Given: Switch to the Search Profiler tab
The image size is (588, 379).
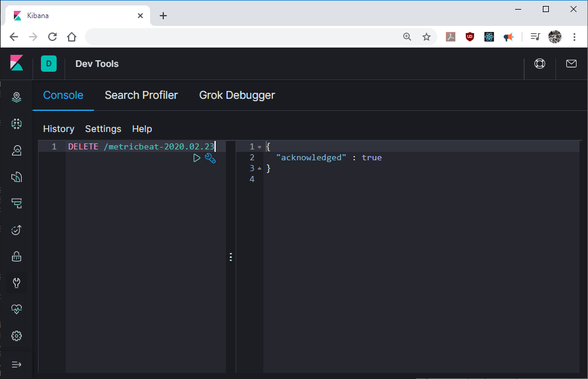Looking at the screenshot, I should tap(141, 95).
